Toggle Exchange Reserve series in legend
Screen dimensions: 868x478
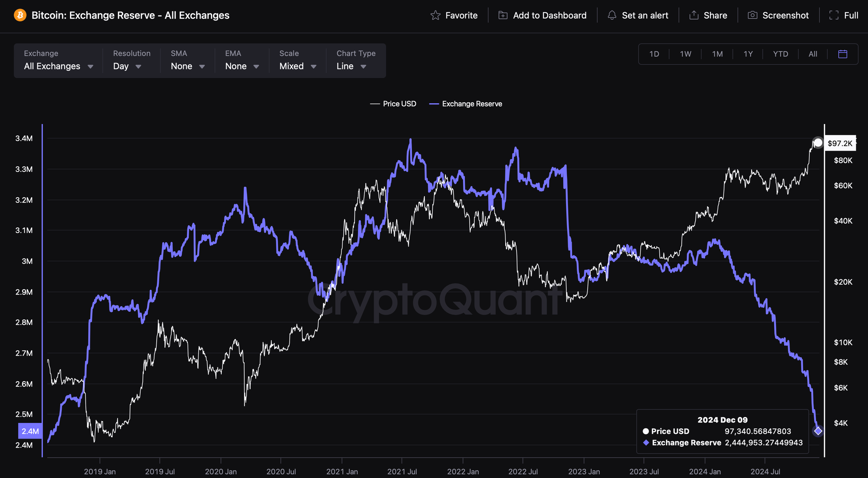coord(466,104)
